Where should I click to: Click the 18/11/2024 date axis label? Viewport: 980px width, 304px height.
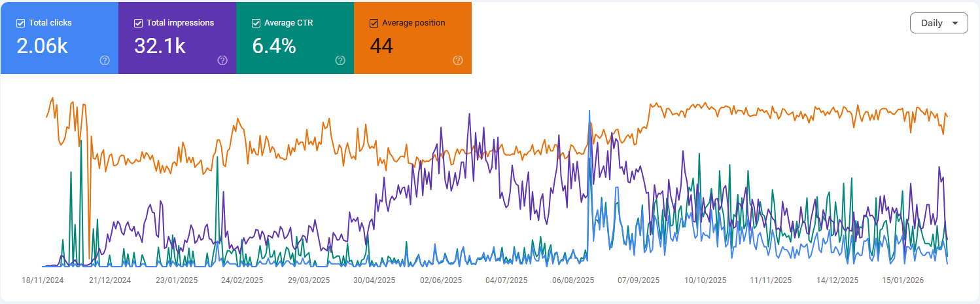(x=43, y=280)
